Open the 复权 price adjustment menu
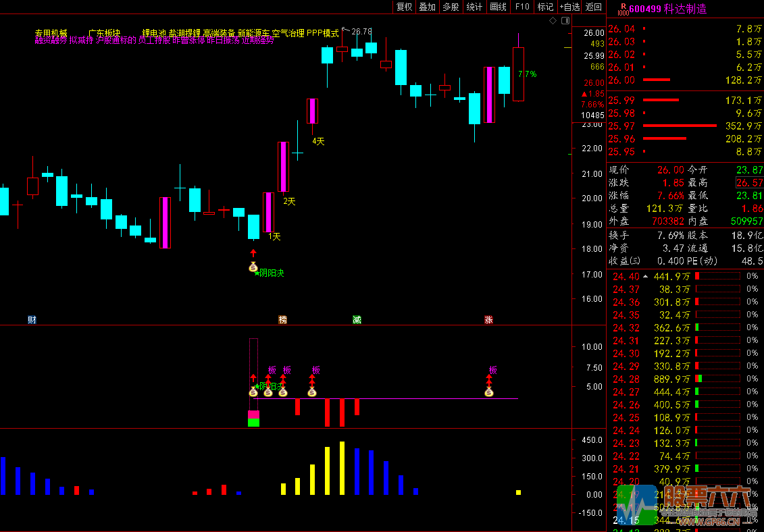Image resolution: width=764 pixels, height=532 pixels. pyautogui.click(x=404, y=7)
